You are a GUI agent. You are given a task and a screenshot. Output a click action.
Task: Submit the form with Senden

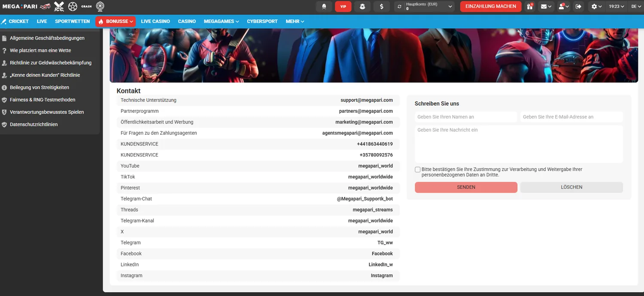click(x=466, y=187)
